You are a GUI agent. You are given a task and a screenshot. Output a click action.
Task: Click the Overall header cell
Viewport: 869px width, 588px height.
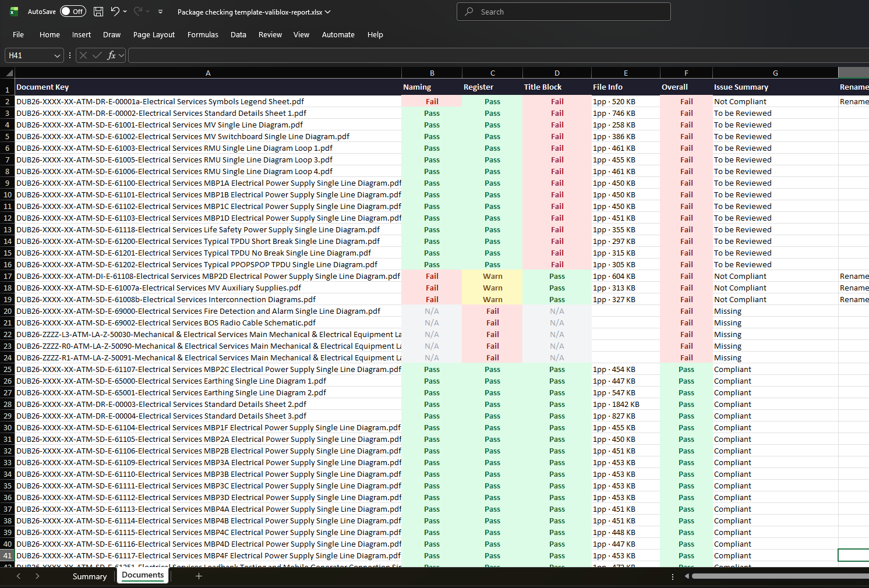point(686,87)
